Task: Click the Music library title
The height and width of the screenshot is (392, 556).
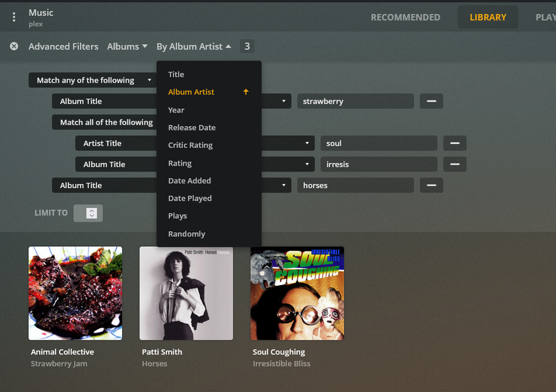Action: (x=41, y=13)
